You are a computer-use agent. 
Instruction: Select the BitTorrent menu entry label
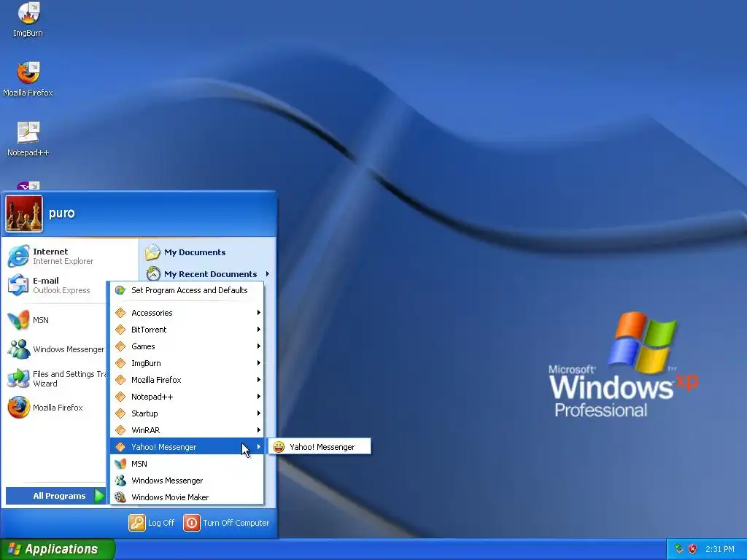149,330
